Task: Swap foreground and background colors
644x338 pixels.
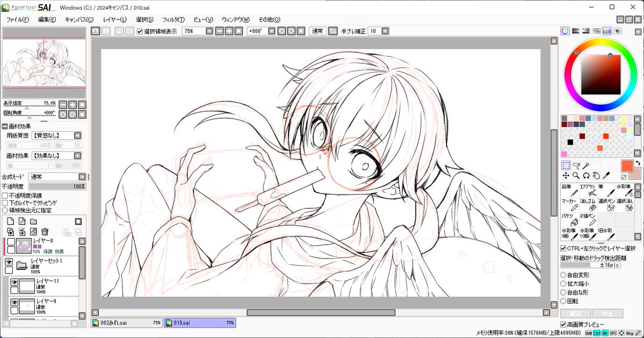Action: click(638, 163)
